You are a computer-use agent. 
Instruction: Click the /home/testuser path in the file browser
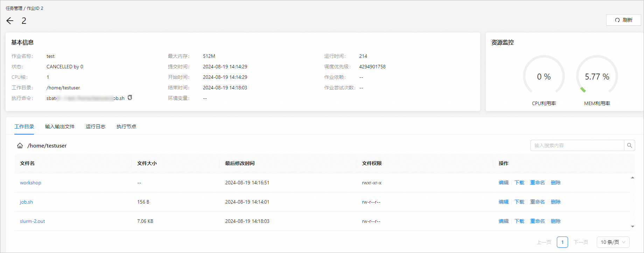click(x=47, y=145)
